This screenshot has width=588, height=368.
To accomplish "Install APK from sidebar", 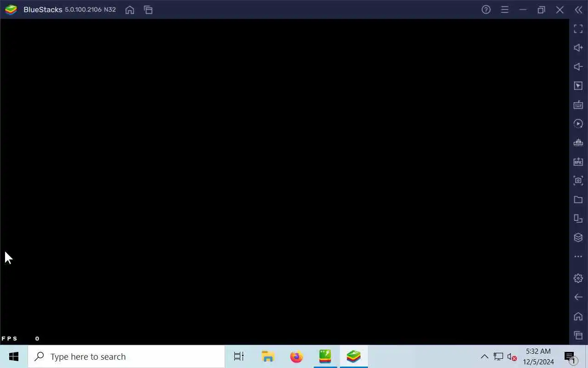I will (578, 161).
